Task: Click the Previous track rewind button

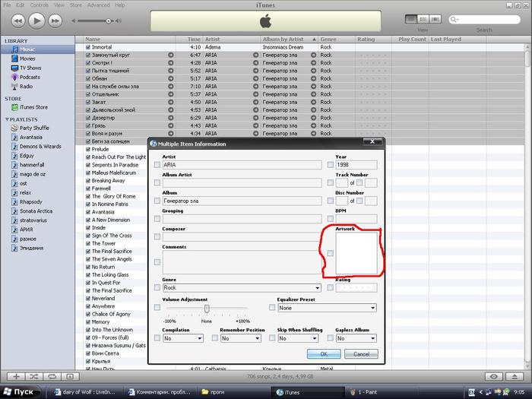Action: pyautogui.click(x=17, y=21)
